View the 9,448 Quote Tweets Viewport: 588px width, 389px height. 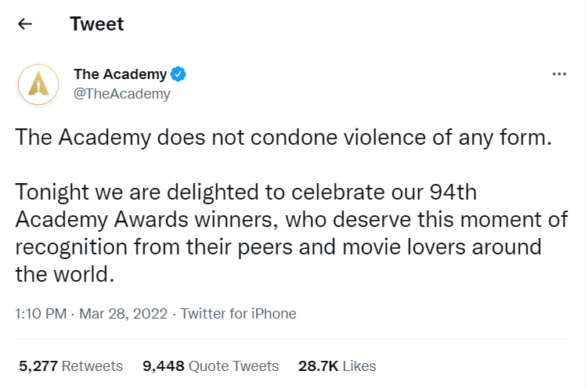click(211, 366)
